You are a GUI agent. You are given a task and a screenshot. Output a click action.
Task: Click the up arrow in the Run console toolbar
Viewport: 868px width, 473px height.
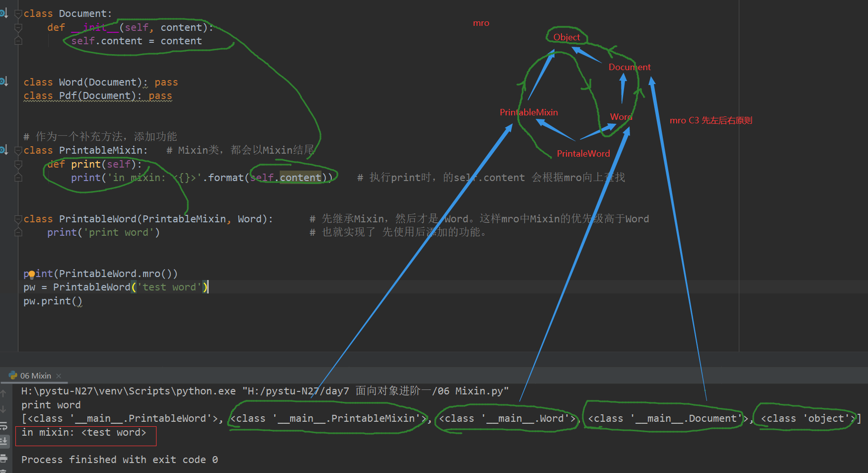[4, 393]
